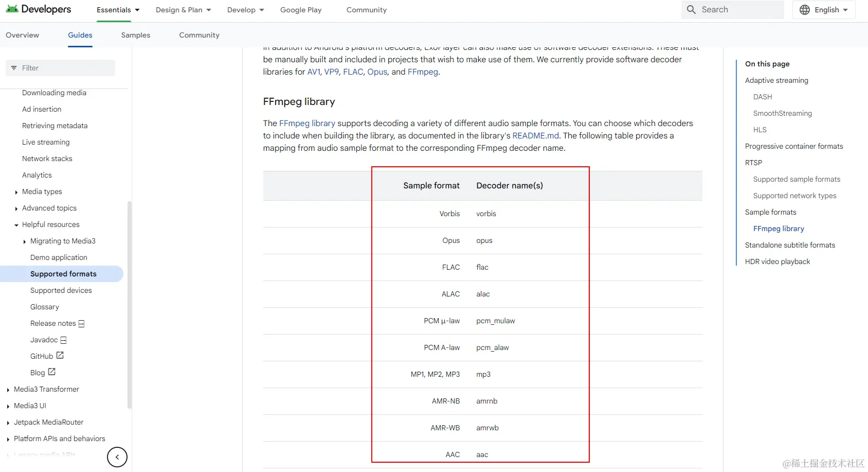This screenshot has width=868, height=472.
Task: Expand the Media3 UI section
Action: [x=8, y=406]
